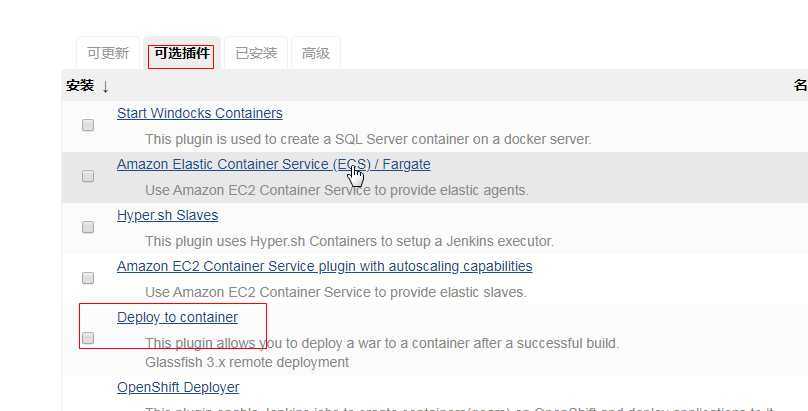The width and height of the screenshot is (808, 411).
Task: Enable Amazon Elastic Container Service checkbox
Action: coord(88,176)
